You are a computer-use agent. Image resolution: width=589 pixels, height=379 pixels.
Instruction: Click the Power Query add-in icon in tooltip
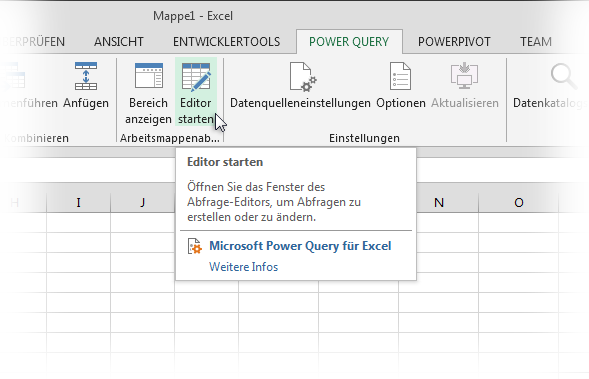(195, 246)
